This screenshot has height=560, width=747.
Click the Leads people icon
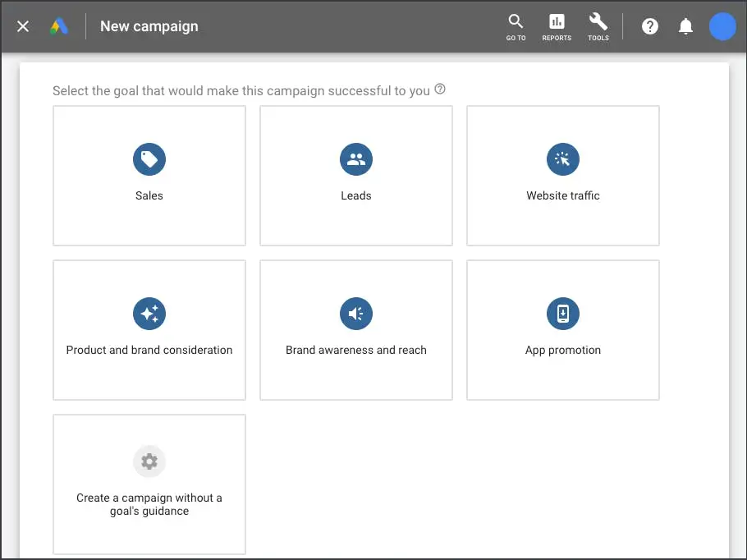(x=356, y=159)
